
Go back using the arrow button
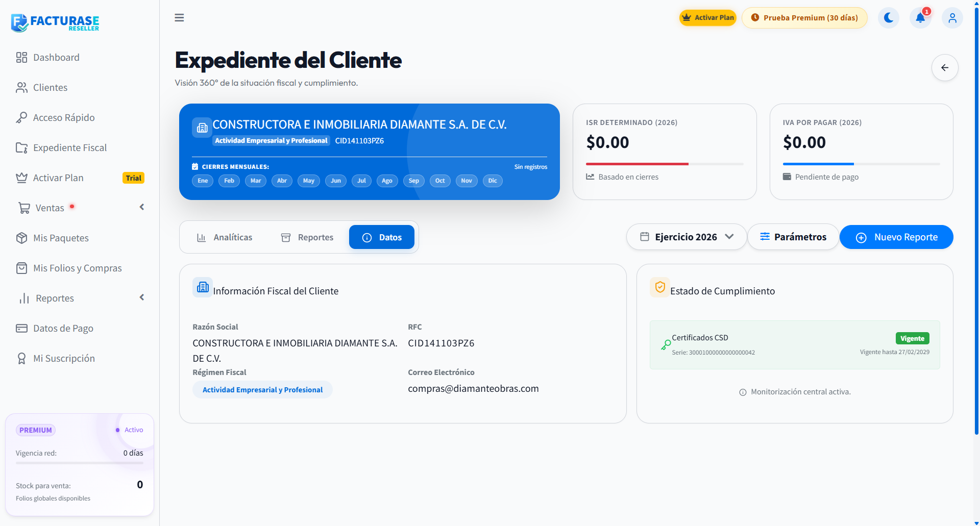click(x=945, y=67)
